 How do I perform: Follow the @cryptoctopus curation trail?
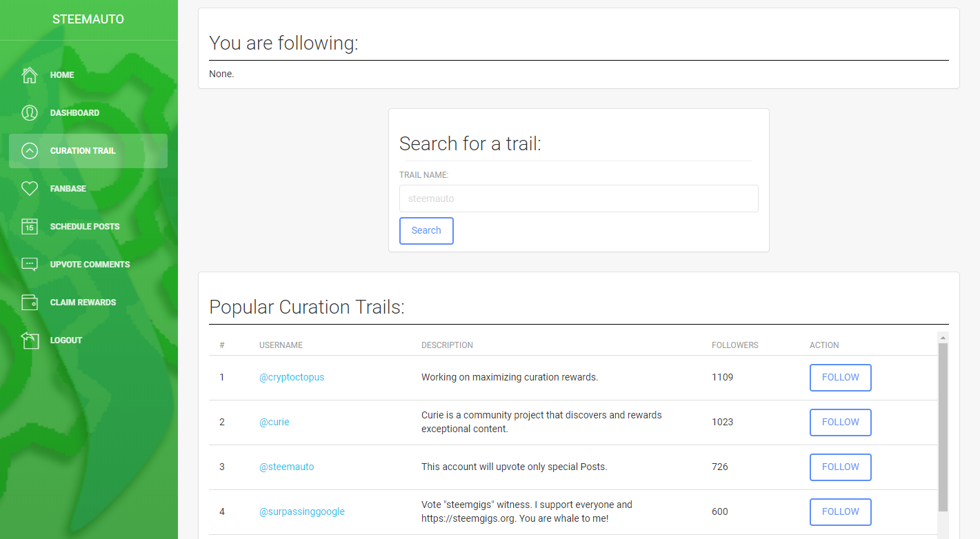point(840,378)
